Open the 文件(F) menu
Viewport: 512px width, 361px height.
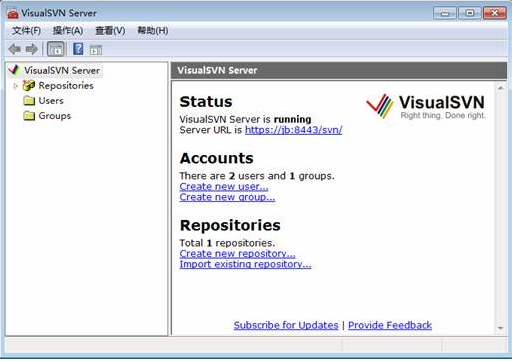tap(26, 31)
